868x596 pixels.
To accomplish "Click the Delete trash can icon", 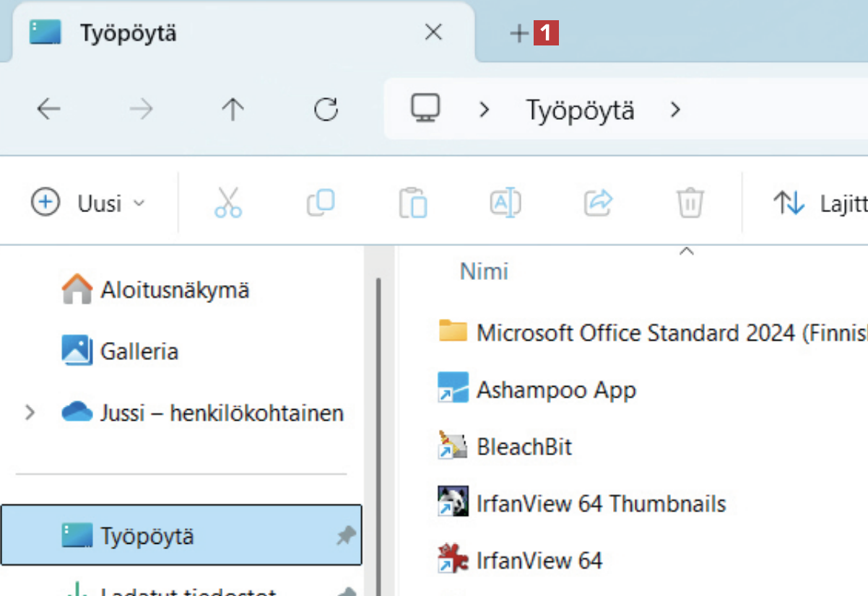I will pos(690,203).
